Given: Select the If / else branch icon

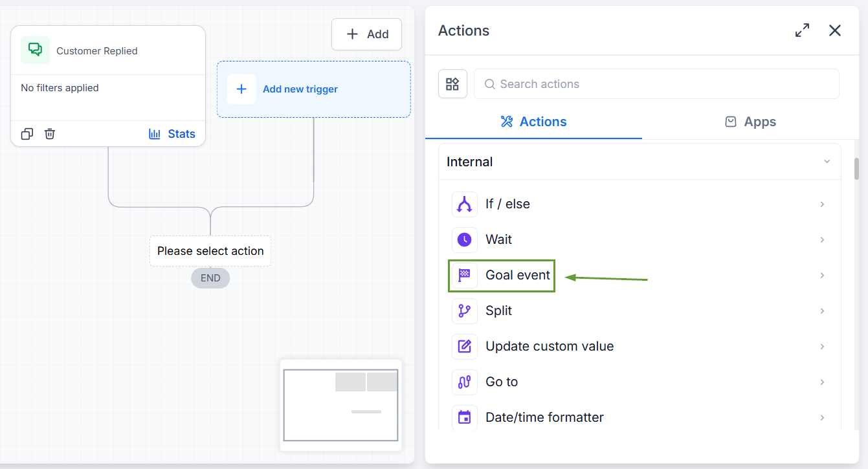Looking at the screenshot, I should (464, 204).
